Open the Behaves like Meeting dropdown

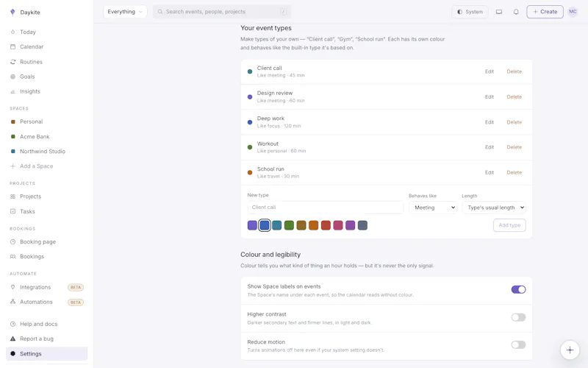[x=433, y=208]
